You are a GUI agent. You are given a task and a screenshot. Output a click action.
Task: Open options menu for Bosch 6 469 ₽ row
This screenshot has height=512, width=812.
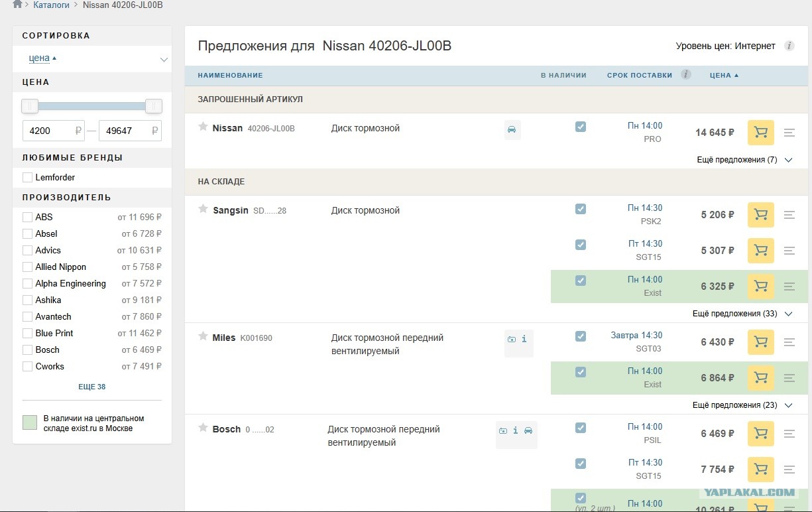(x=789, y=434)
